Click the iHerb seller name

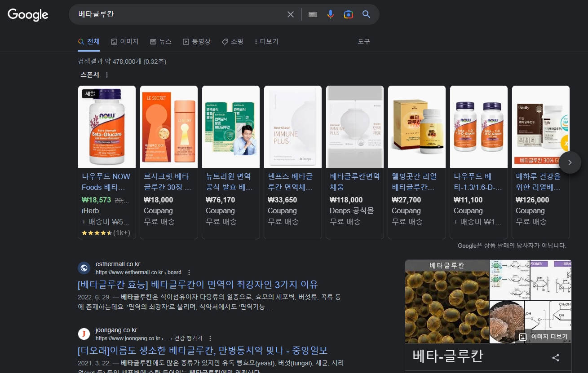pos(90,211)
